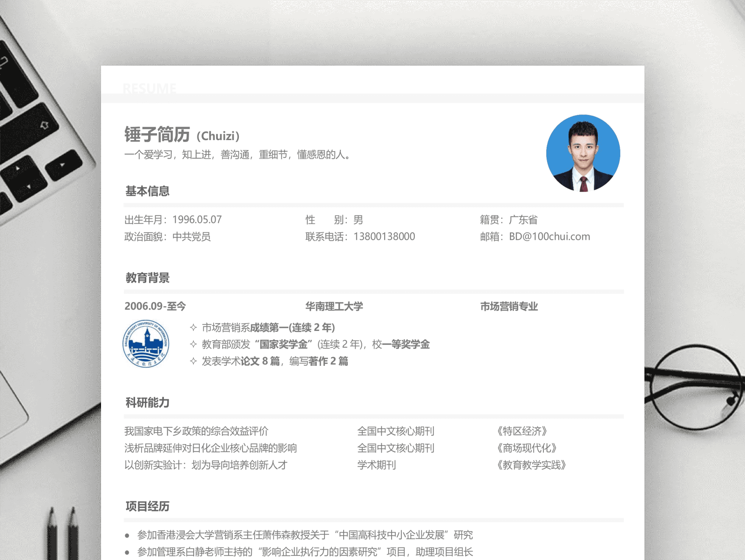Image resolution: width=745 pixels, height=560 pixels.
Task: Click the journal title 《特区经济》
Action: (x=522, y=431)
